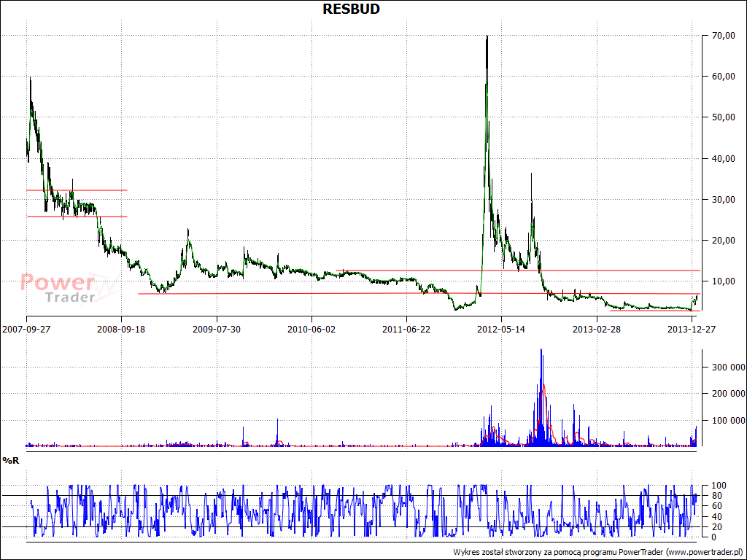
Task: Select the 60 value on %R axis
Action: 716,506
